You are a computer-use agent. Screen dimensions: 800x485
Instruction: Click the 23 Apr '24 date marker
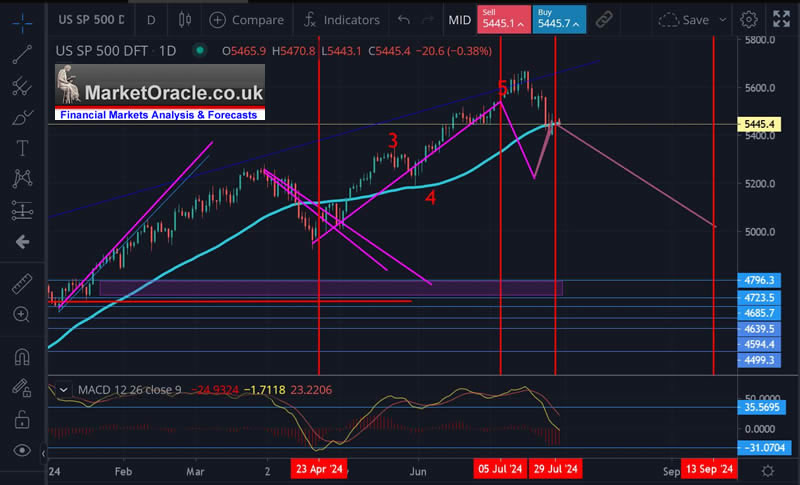point(319,469)
